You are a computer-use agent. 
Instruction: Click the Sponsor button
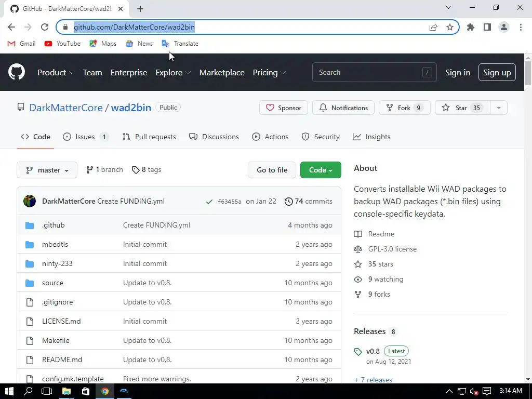[x=283, y=108]
